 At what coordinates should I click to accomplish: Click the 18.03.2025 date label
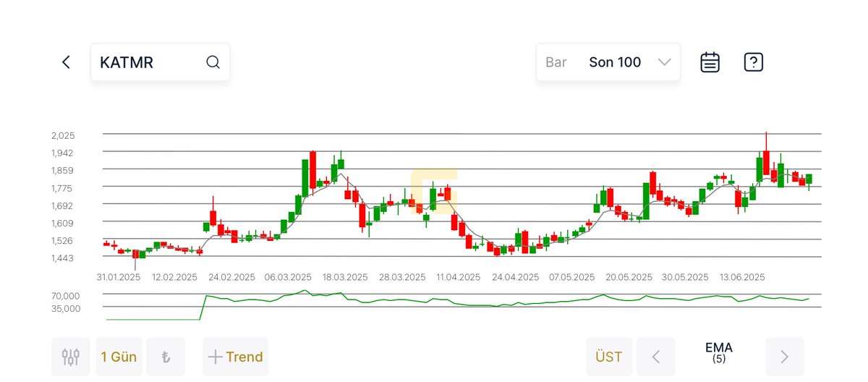pos(345,277)
